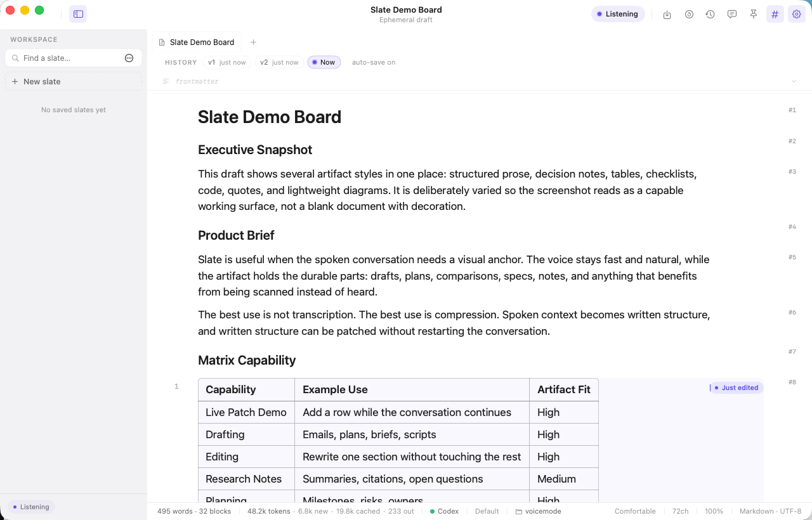Open the version history clock icon
812x520 pixels.
coord(710,14)
